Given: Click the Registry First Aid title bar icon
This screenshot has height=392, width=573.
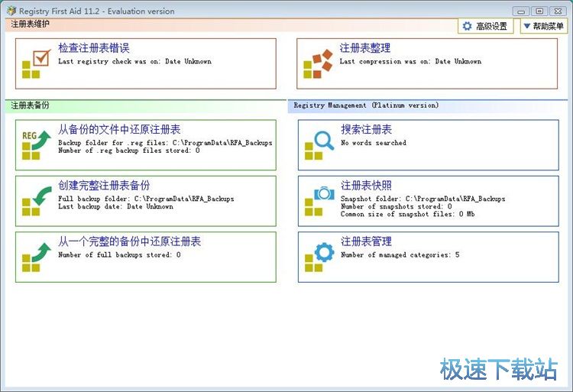Looking at the screenshot, I should [11, 11].
